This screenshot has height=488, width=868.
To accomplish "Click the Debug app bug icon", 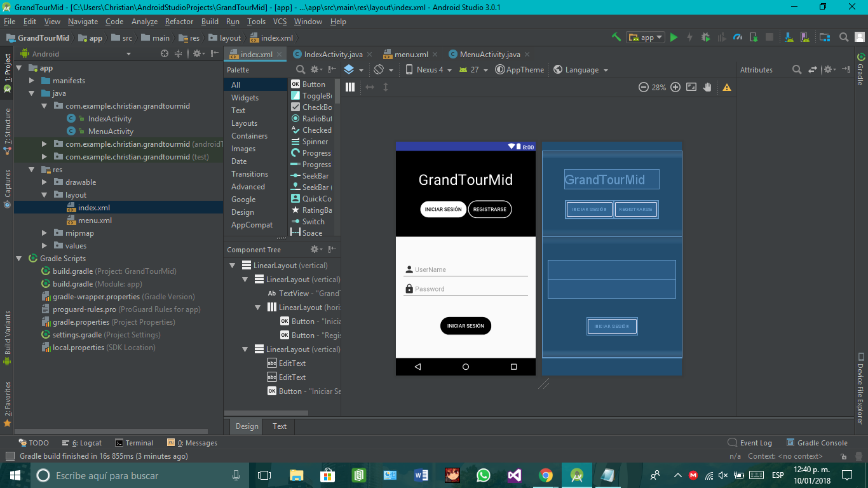I will [x=705, y=37].
